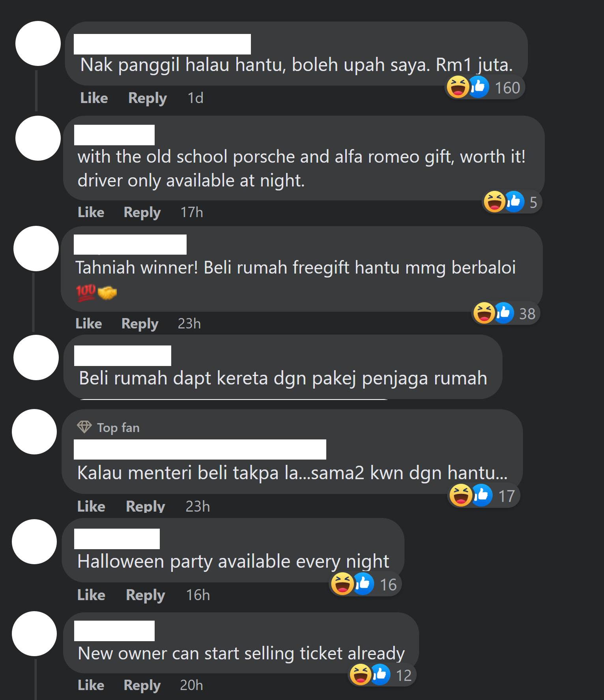The height and width of the screenshot is (700, 604).
Task: Click the Top fan diamond badge icon
Action: coord(84,427)
